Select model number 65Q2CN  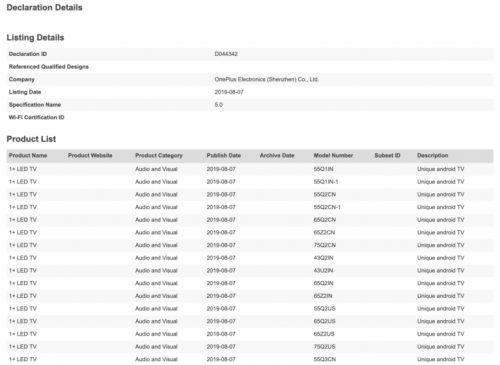325,220
